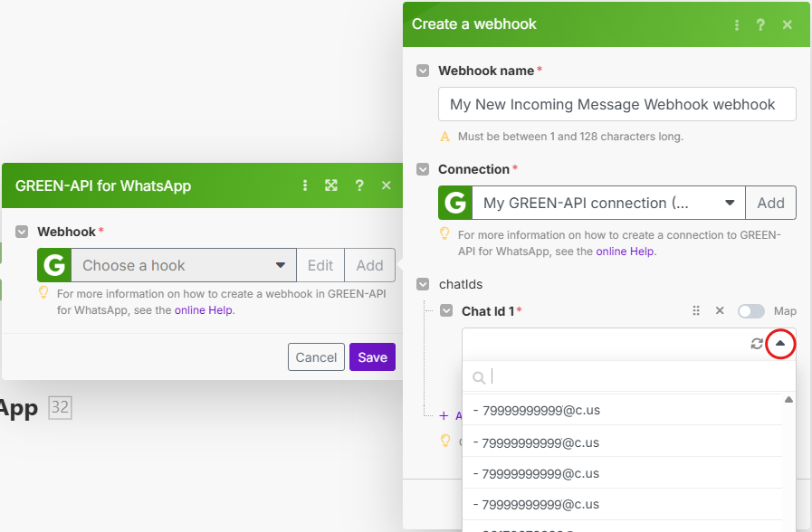Uncheck the Webhook name checkbox
Image resolution: width=812 pixels, height=532 pixels.
pos(422,71)
